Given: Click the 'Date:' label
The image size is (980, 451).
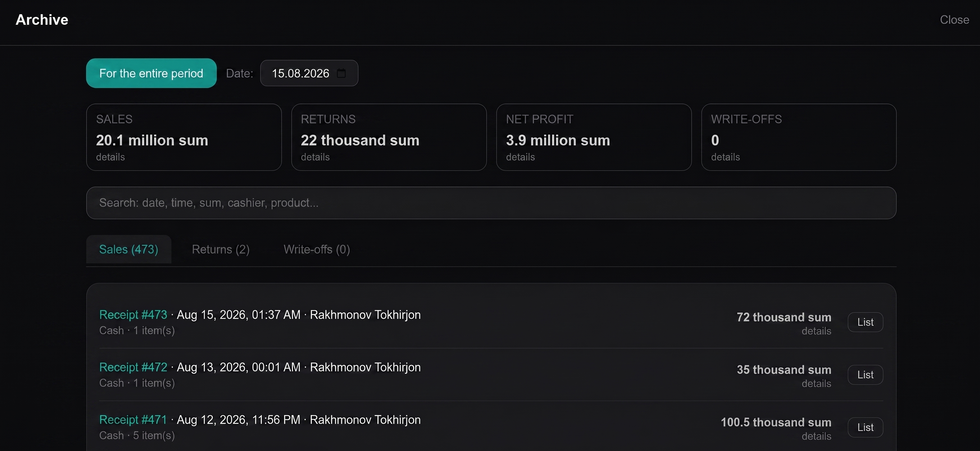Looking at the screenshot, I should [240, 73].
